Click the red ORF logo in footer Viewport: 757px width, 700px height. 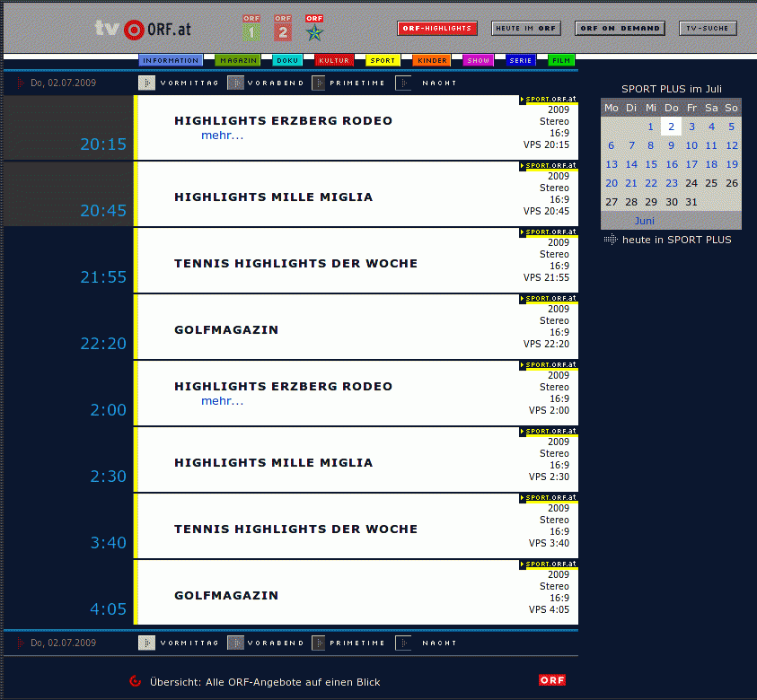coord(552,679)
